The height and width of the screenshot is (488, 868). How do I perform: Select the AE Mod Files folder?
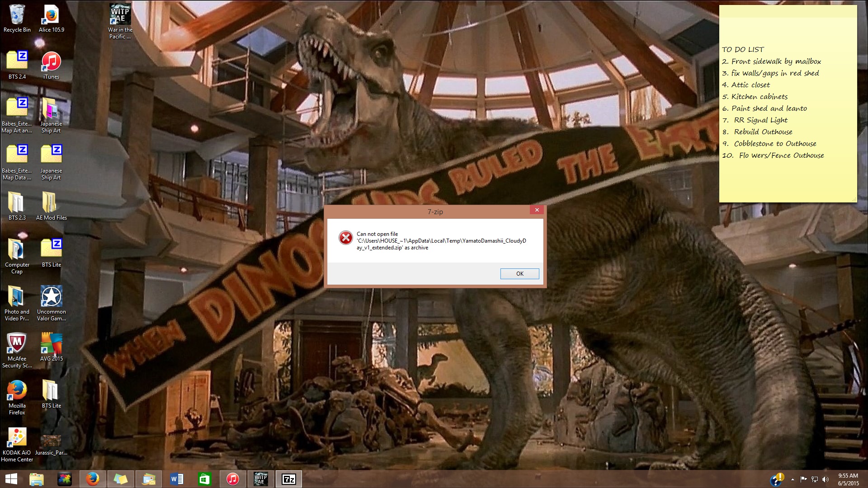click(x=52, y=206)
